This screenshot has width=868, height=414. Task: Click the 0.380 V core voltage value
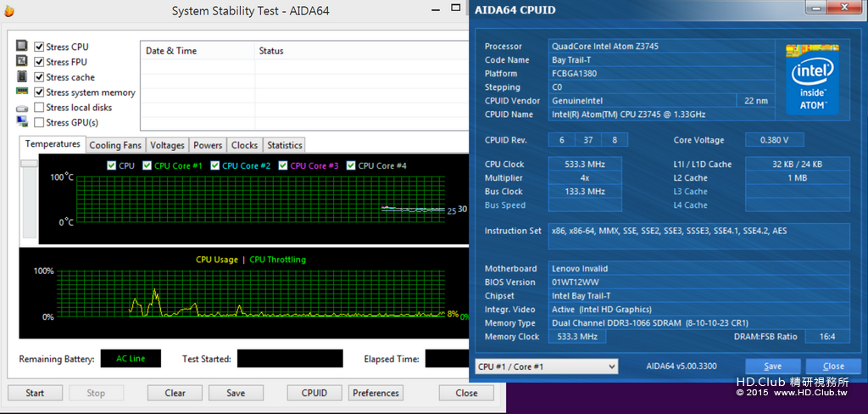774,140
